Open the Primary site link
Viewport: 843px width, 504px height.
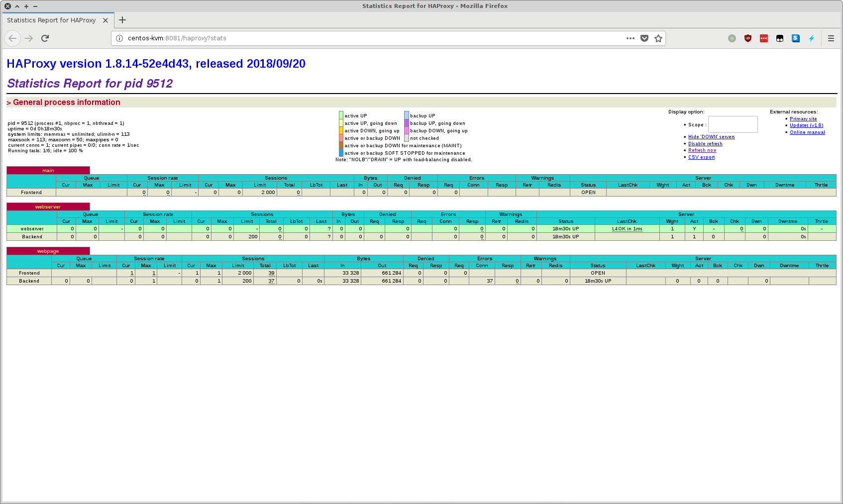(x=803, y=119)
